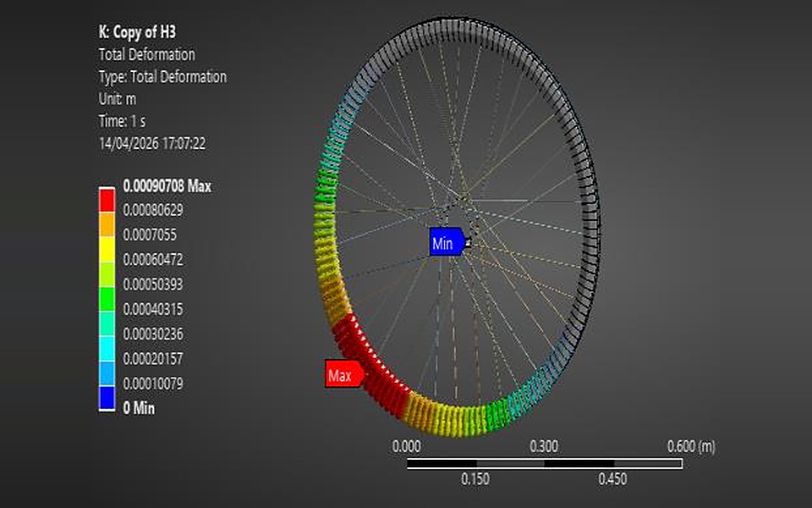Click legend value 0 Min
The height and width of the screenshot is (508, 812).
(139, 408)
